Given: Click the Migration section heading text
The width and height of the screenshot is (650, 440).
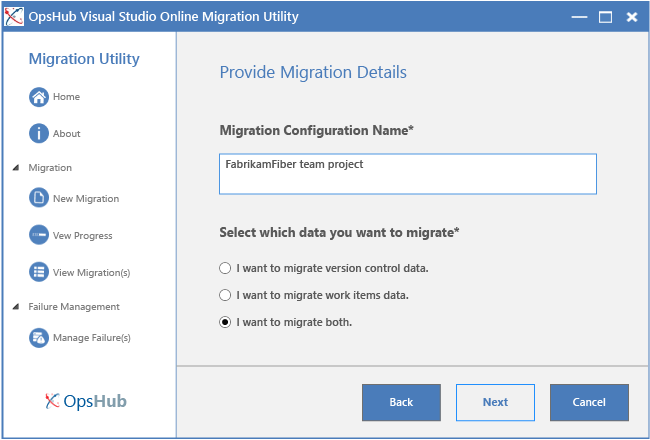Looking at the screenshot, I should (x=50, y=168).
